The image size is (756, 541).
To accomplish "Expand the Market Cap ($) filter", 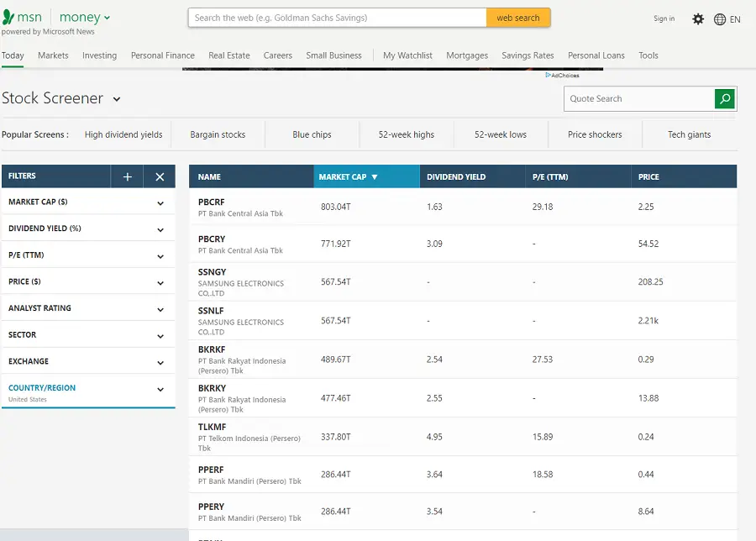I will (x=160, y=202).
